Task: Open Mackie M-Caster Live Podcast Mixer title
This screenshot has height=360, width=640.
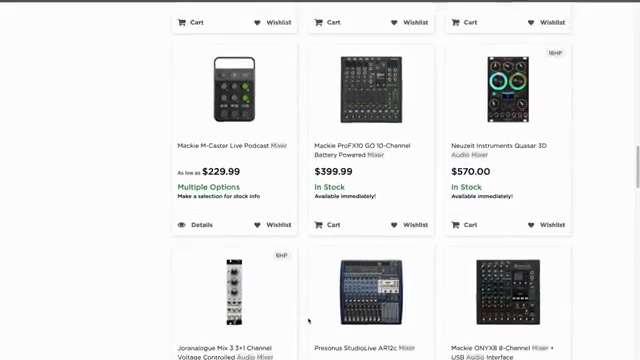Action: coord(232,146)
